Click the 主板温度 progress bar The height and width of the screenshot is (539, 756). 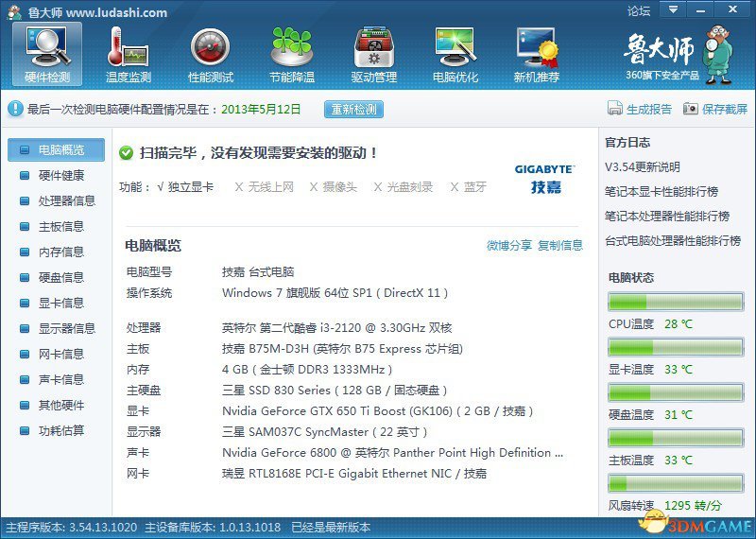click(x=676, y=438)
